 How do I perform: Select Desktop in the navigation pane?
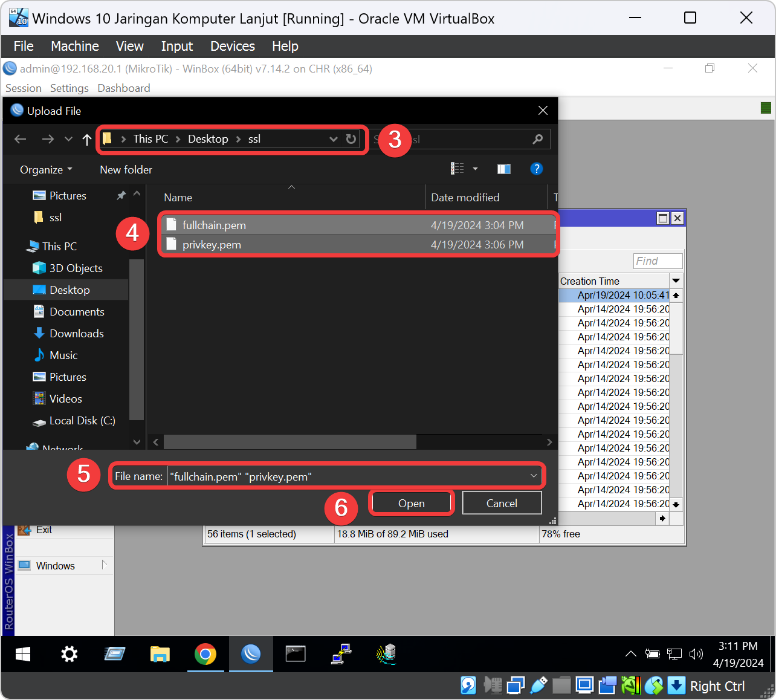pos(70,290)
